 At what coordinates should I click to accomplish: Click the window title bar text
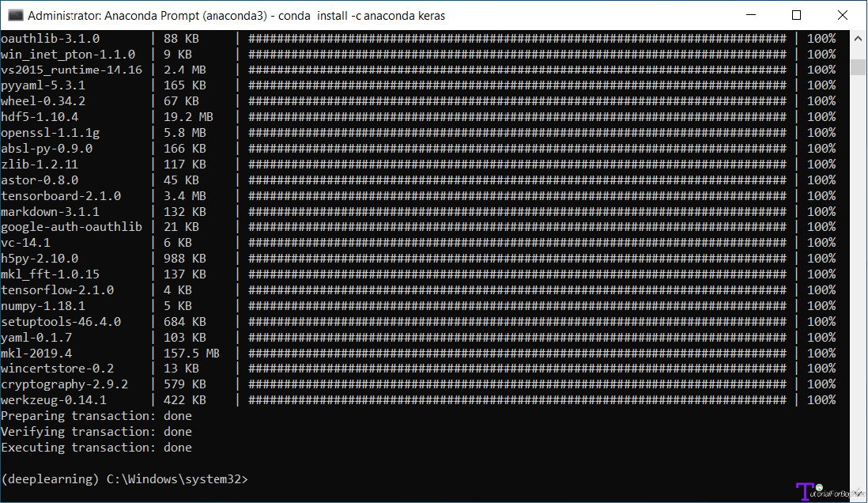point(236,16)
